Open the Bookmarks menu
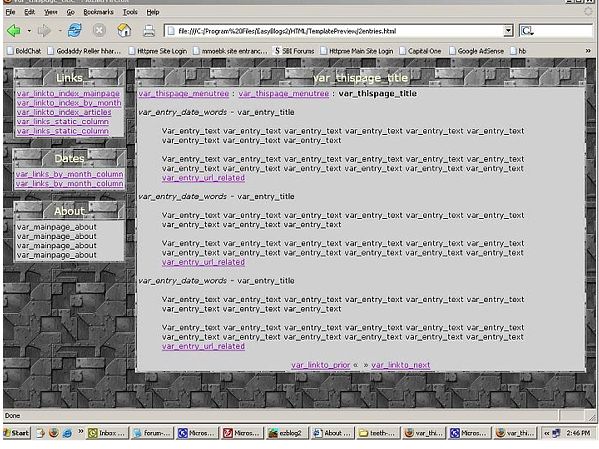 [98, 12]
